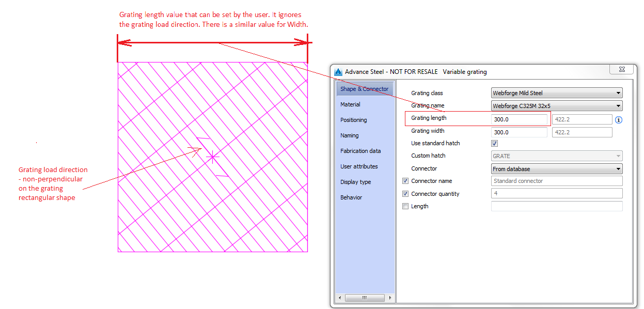The height and width of the screenshot is (309, 644).
Task: Select the Shape & Connector tab
Action: [x=365, y=89]
